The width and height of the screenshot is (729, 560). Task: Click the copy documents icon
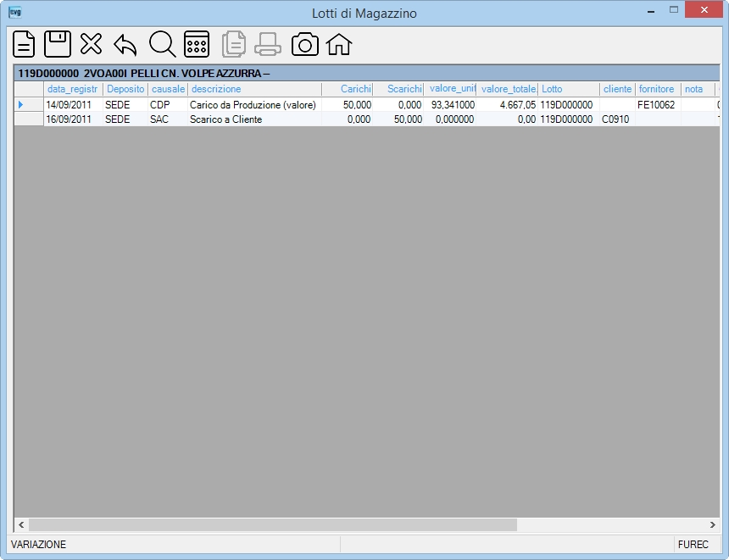(234, 44)
